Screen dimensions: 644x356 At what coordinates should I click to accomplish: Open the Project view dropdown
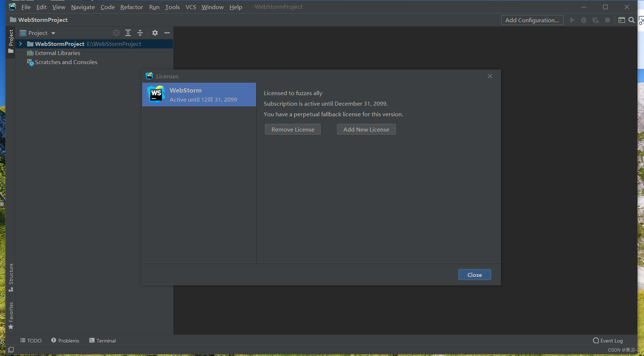[x=38, y=33]
